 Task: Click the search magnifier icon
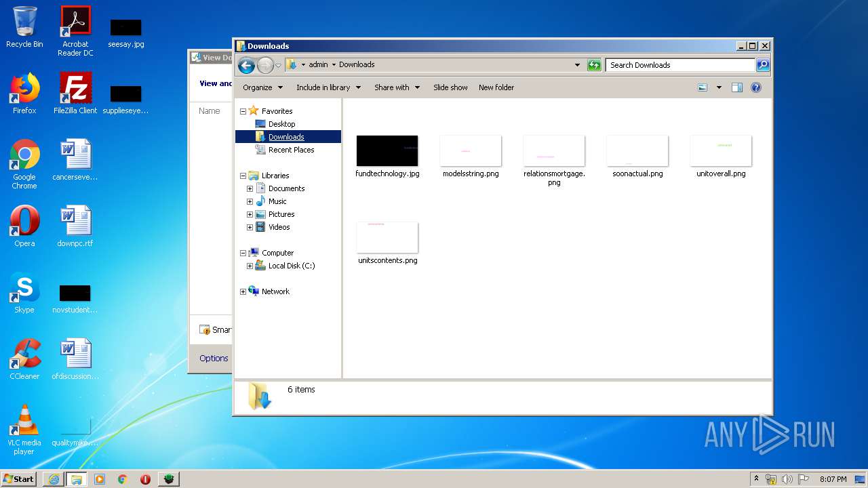point(763,65)
